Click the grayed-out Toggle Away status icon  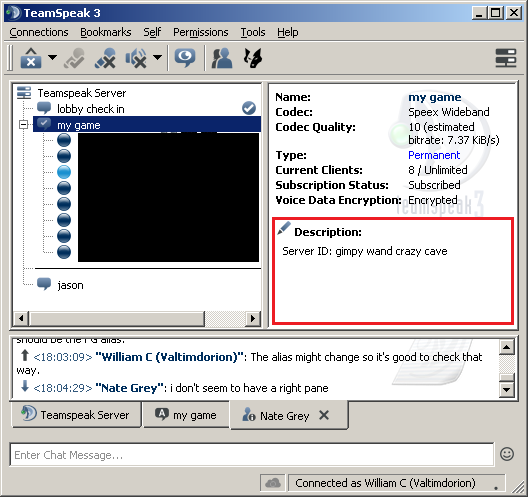click(x=74, y=58)
